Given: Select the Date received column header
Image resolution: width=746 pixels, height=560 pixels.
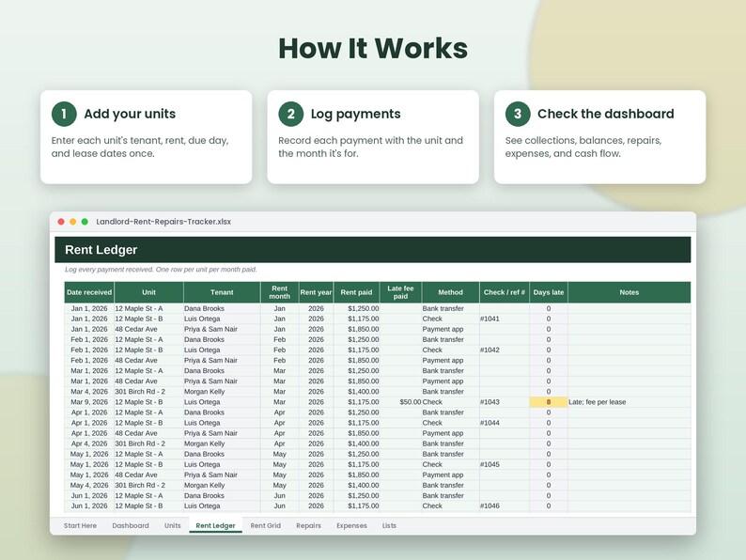Looking at the screenshot, I should tap(89, 292).
